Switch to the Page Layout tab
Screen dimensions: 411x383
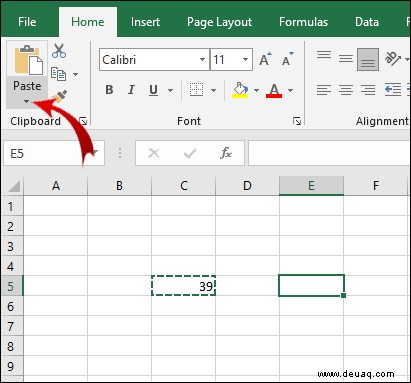pos(219,22)
